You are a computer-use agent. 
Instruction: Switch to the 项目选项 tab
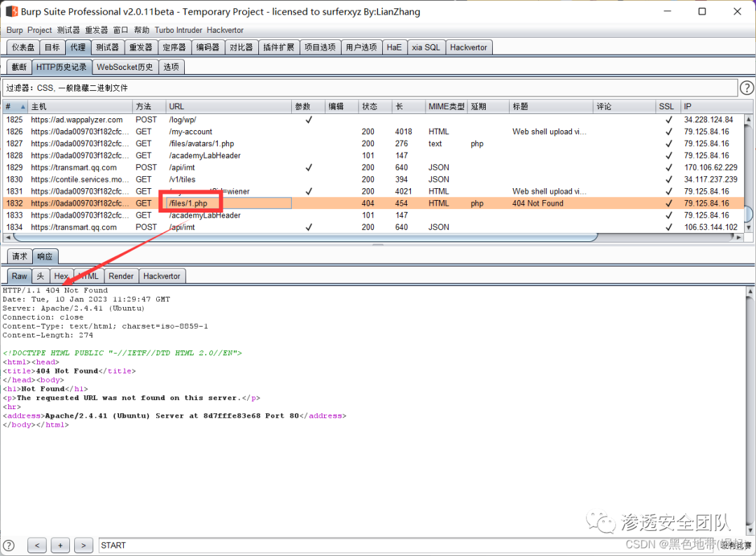click(320, 48)
